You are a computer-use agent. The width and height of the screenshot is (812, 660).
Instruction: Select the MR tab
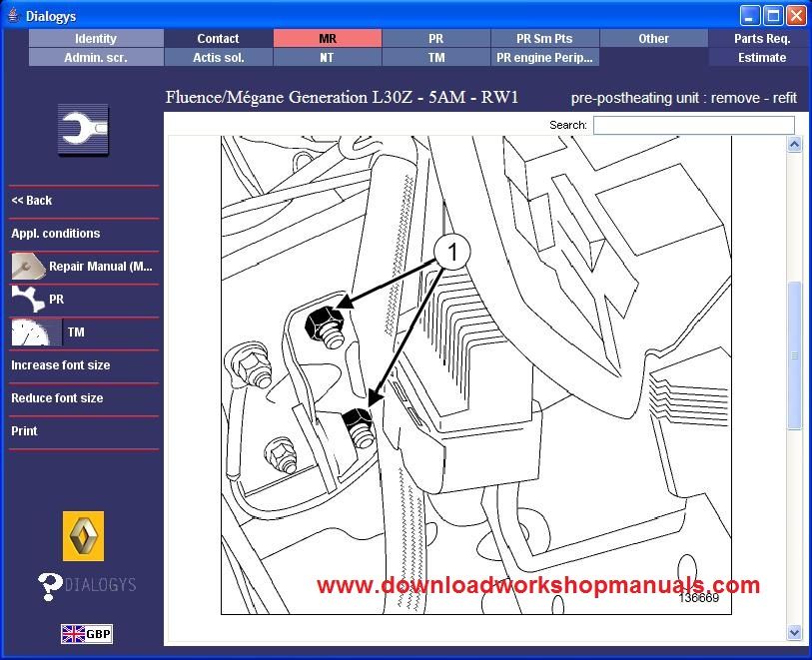[328, 38]
